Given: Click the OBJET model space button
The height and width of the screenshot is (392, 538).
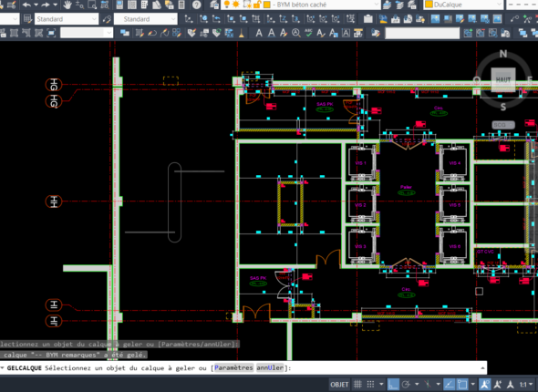Looking at the screenshot, I should point(339,385).
